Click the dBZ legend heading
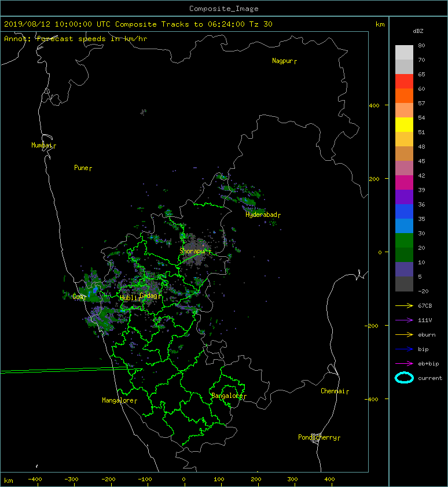Screen dimensions: 448x487 coord(418,31)
